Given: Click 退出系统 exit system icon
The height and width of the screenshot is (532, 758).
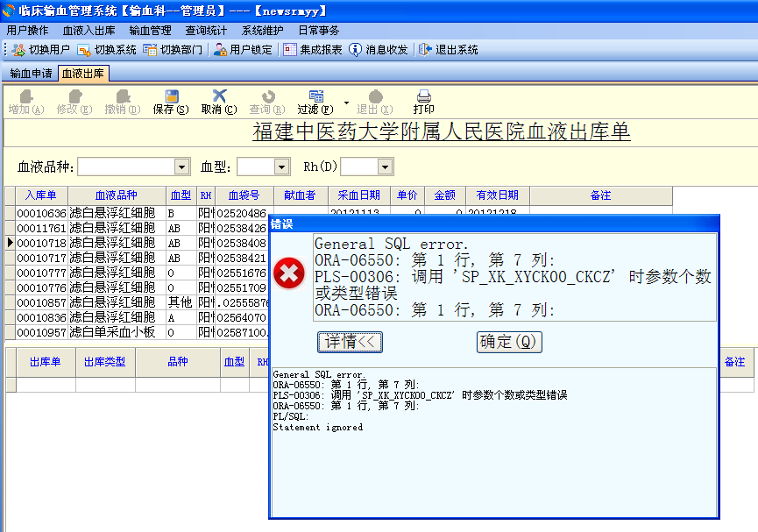Looking at the screenshot, I should (425, 50).
